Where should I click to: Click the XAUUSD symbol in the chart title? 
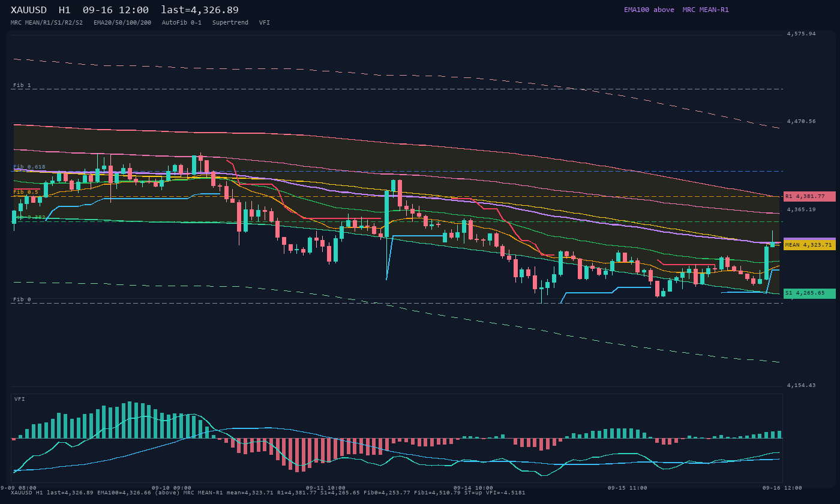point(29,10)
